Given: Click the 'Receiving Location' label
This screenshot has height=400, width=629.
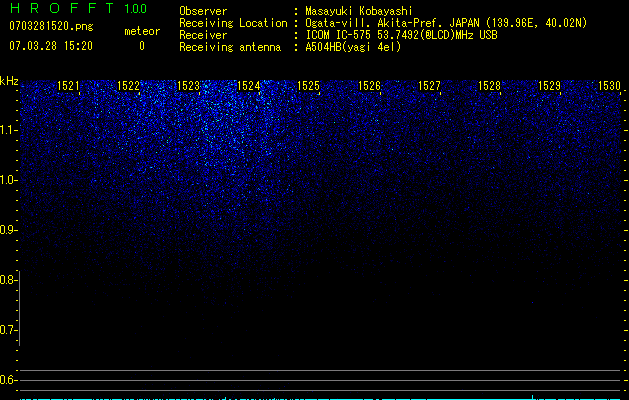Looking at the screenshot, I should 233,24.
